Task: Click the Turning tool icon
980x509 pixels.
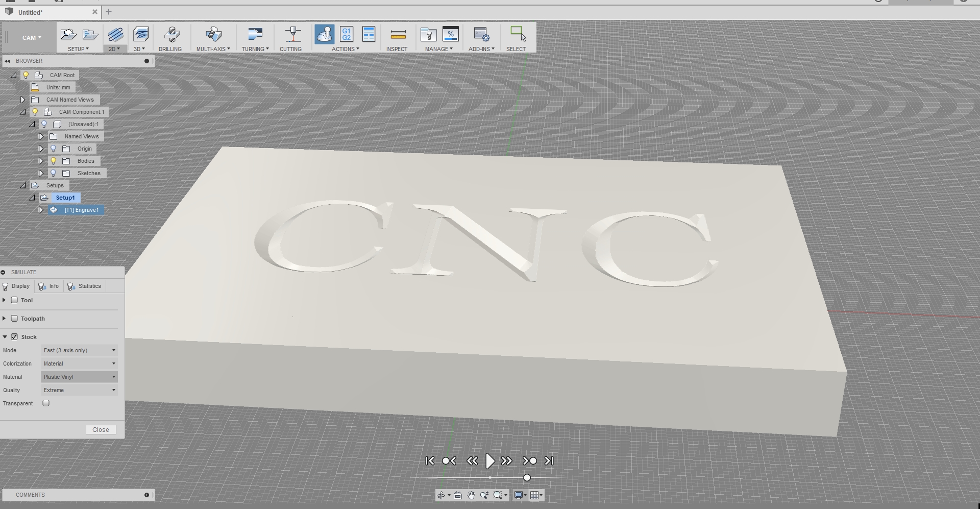Action: 255,35
